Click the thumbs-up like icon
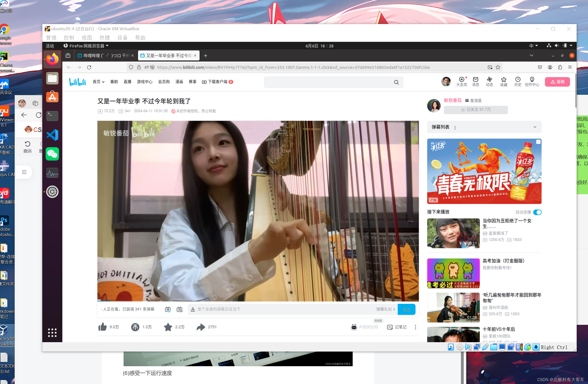Screen dimensions: 588x384 (x=102, y=327)
